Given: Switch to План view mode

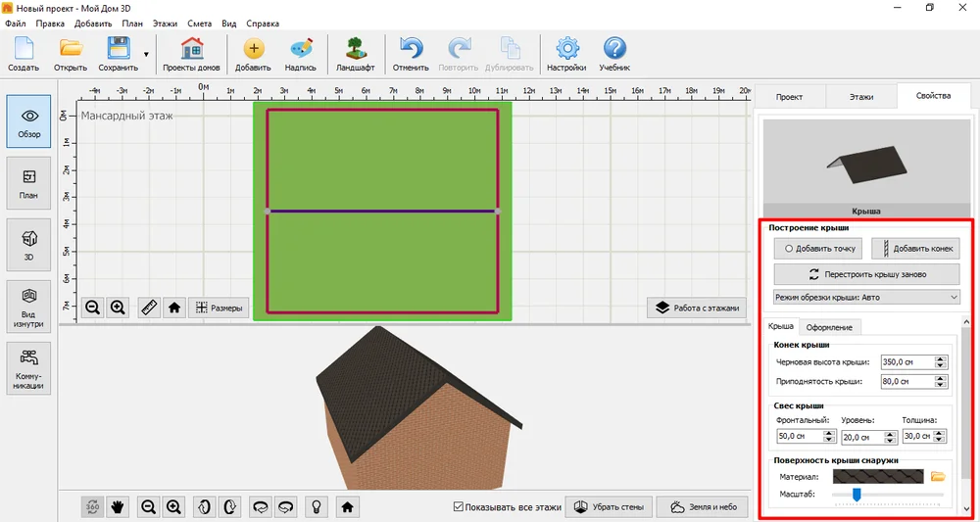Looking at the screenshot, I should coord(28,182).
